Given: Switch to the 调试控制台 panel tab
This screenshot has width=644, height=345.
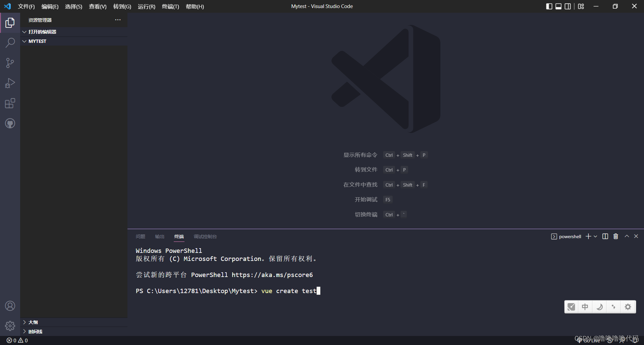Looking at the screenshot, I should coord(205,236).
